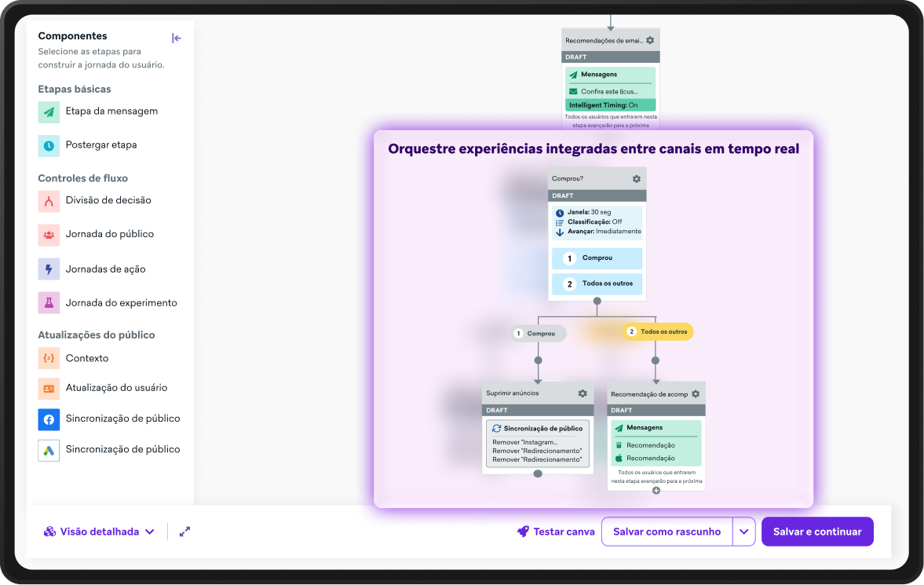Click the Contexto label
The height and width of the screenshot is (585, 924).
click(86, 358)
